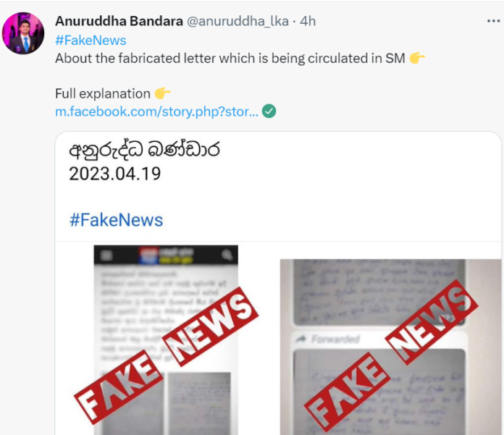Click Anuruddha Bandara's profile avatar
The height and width of the screenshot is (435, 504).
(23, 33)
